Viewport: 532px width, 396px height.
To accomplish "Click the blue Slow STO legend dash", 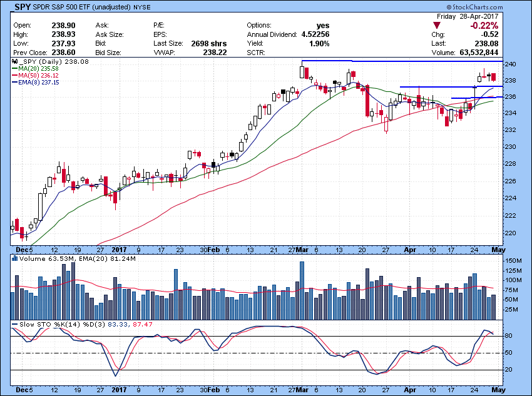I will coord(14,324).
